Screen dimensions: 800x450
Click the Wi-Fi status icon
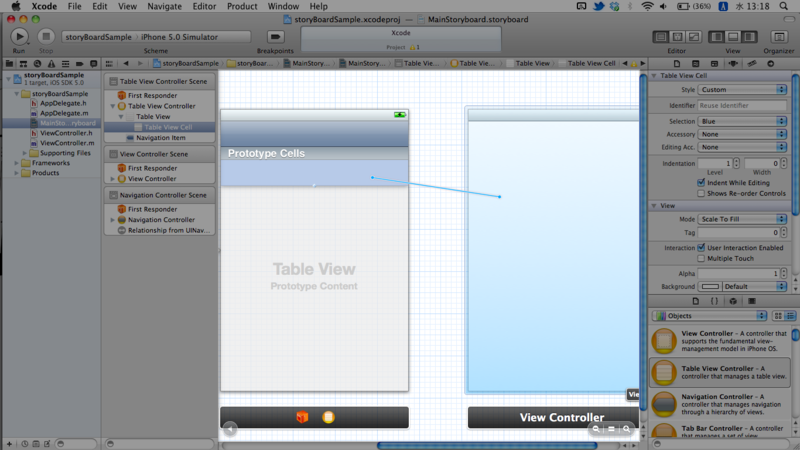tap(647, 6)
